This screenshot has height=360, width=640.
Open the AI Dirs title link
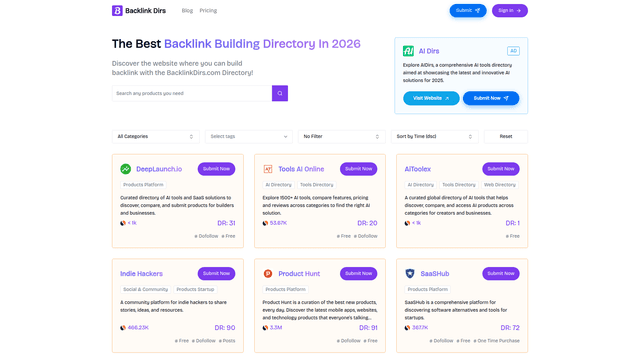tap(429, 51)
